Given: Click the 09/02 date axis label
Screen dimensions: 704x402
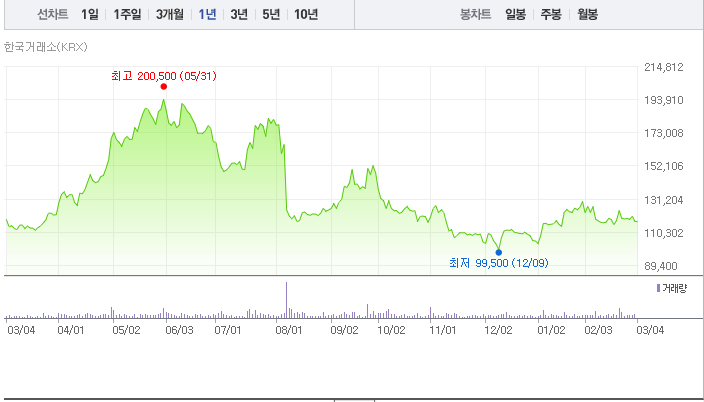Looking at the screenshot, I should [344, 330].
